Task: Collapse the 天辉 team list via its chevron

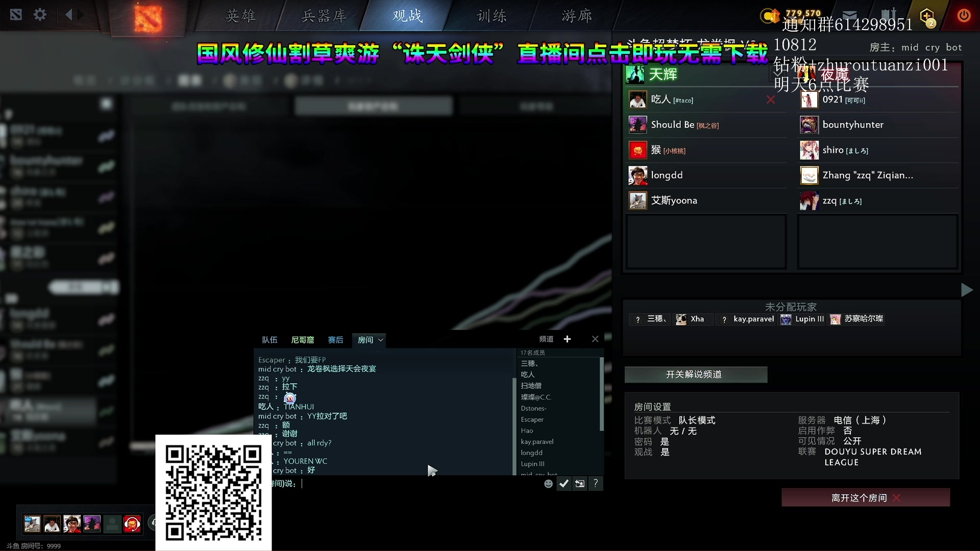Action: (x=777, y=74)
